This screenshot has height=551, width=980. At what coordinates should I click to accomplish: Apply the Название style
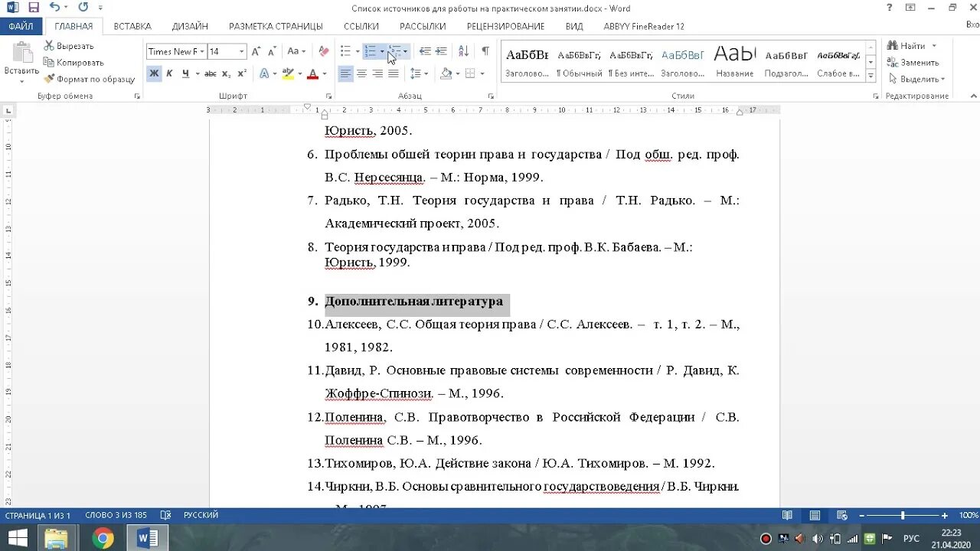pyautogui.click(x=734, y=62)
